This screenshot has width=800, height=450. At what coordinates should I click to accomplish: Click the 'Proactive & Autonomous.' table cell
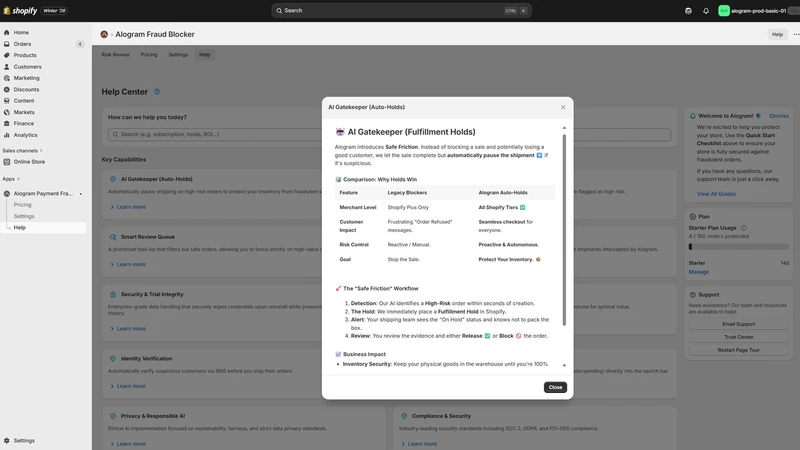pos(508,245)
